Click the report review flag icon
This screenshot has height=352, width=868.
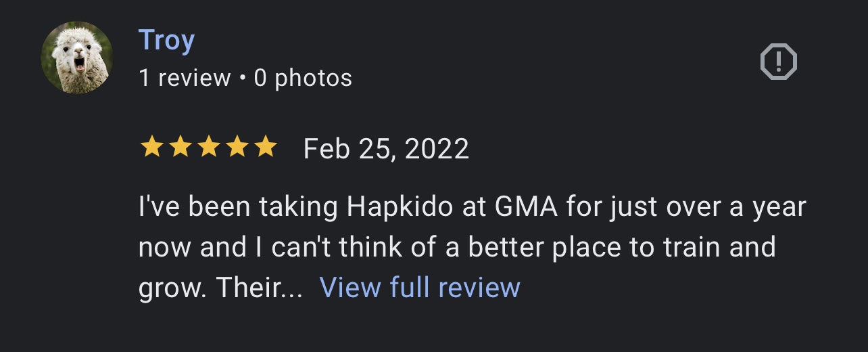click(779, 62)
